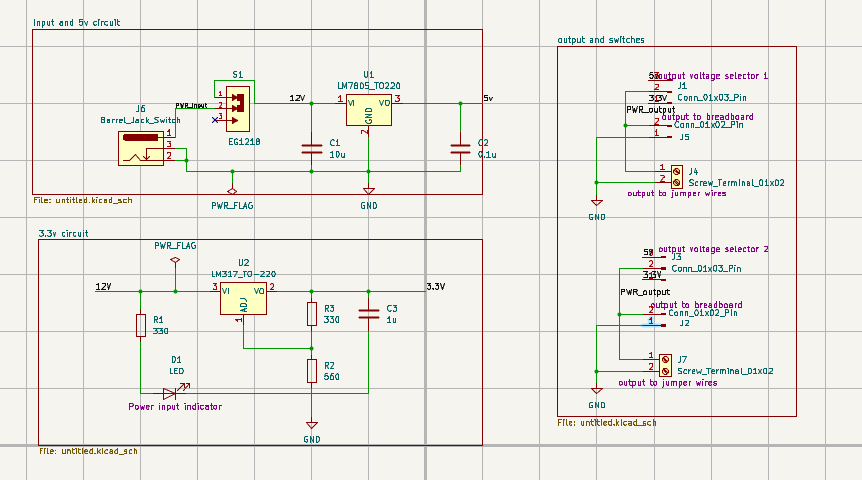Click 'output to breadboard' near J2
This screenshot has height=480, width=862.
coord(697,305)
